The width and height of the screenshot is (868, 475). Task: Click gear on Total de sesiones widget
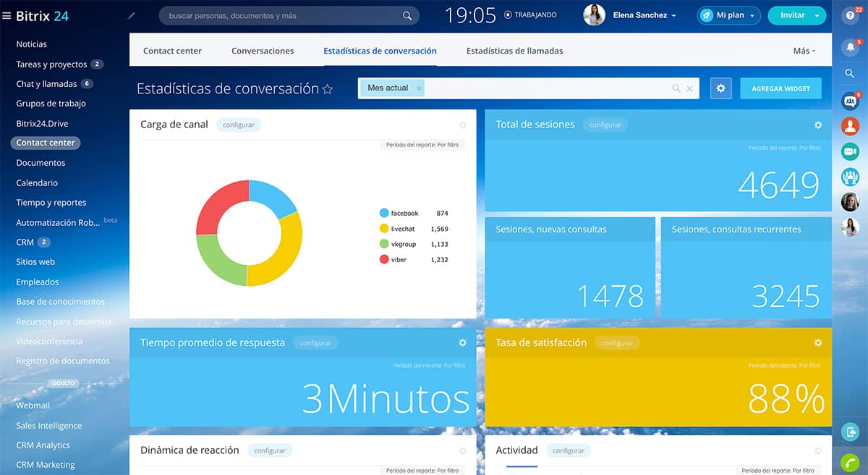coord(818,125)
